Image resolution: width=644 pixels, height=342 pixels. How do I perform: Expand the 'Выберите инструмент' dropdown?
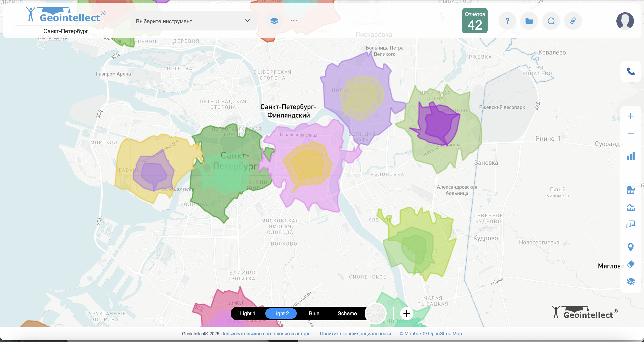193,21
